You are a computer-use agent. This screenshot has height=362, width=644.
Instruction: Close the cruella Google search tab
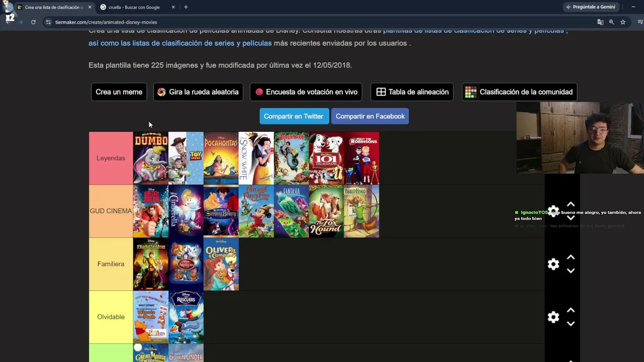[x=173, y=7]
